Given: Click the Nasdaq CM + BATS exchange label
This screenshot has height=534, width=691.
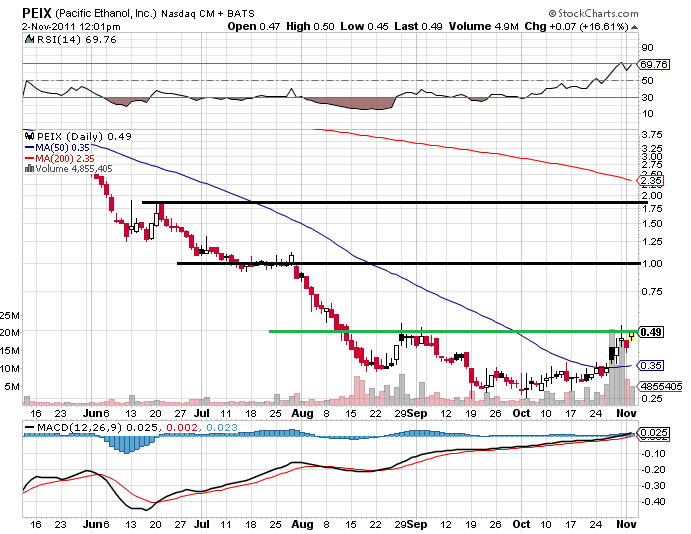Looking at the screenshot, I should 208,14.
